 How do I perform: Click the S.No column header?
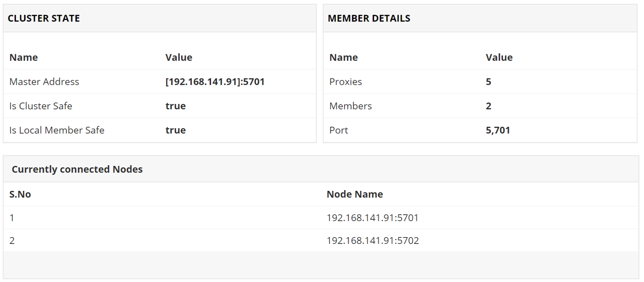[x=20, y=194]
